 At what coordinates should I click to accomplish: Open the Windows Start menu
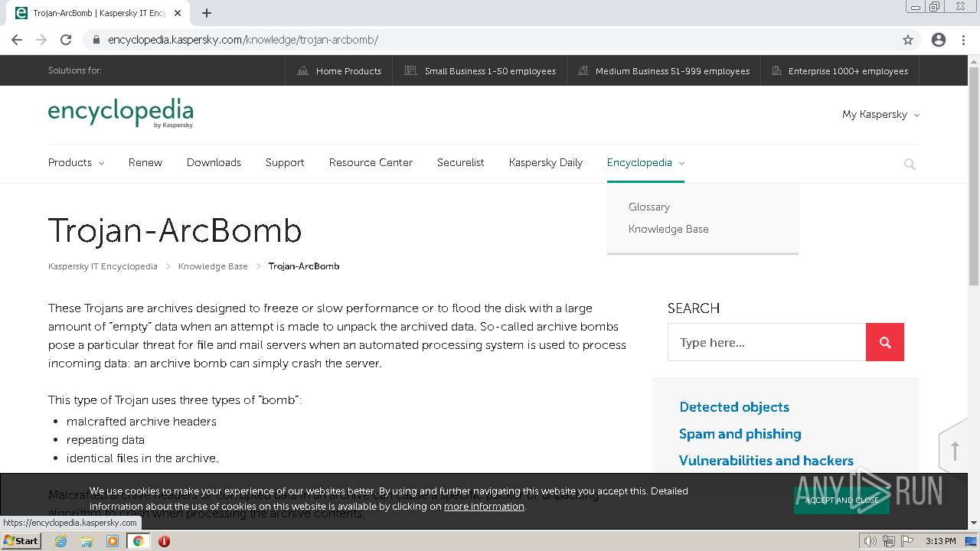tap(21, 541)
